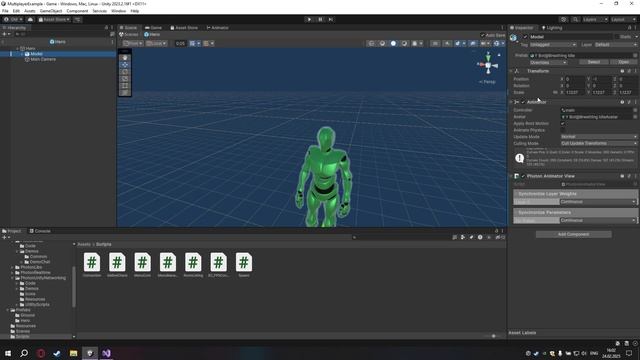Image resolution: width=640 pixels, height=360 pixels.
Task: Toggle Apply Root Motion checkbox
Action: [563, 123]
